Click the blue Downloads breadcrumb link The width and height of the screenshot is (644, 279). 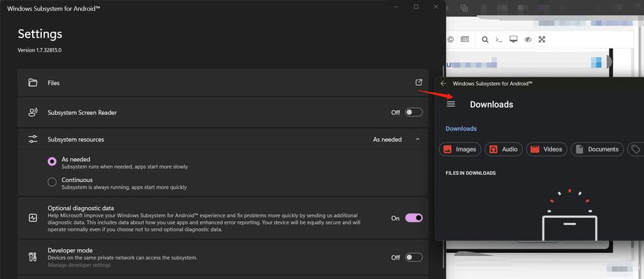(x=461, y=128)
